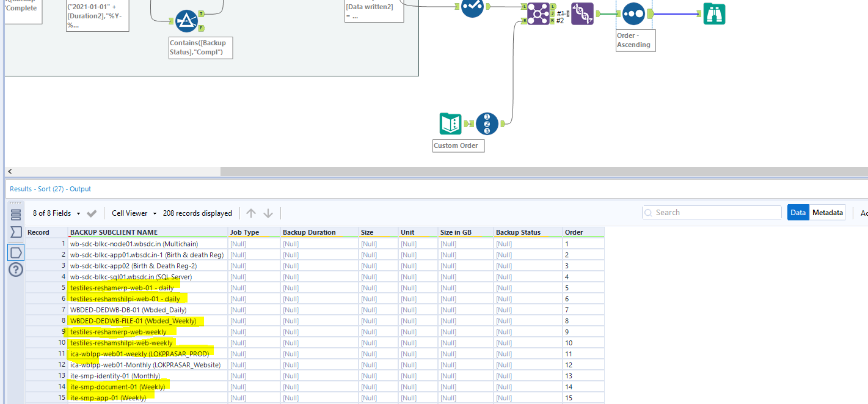Open the Help icon in the Results sidebar
Image resolution: width=868 pixels, height=404 pixels.
tap(15, 269)
